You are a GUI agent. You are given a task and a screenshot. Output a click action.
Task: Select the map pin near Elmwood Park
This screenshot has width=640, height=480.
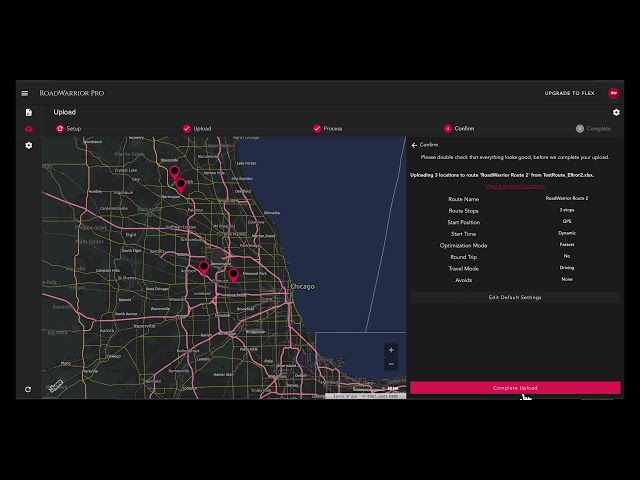click(x=233, y=276)
